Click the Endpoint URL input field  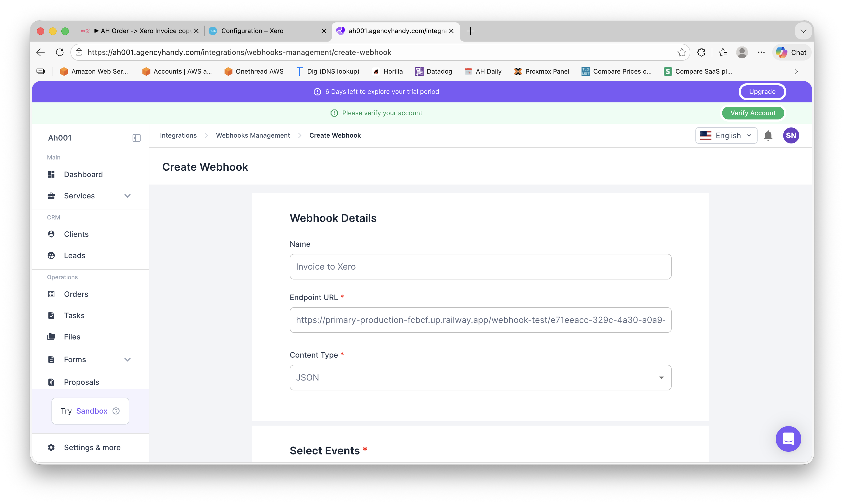(x=480, y=320)
